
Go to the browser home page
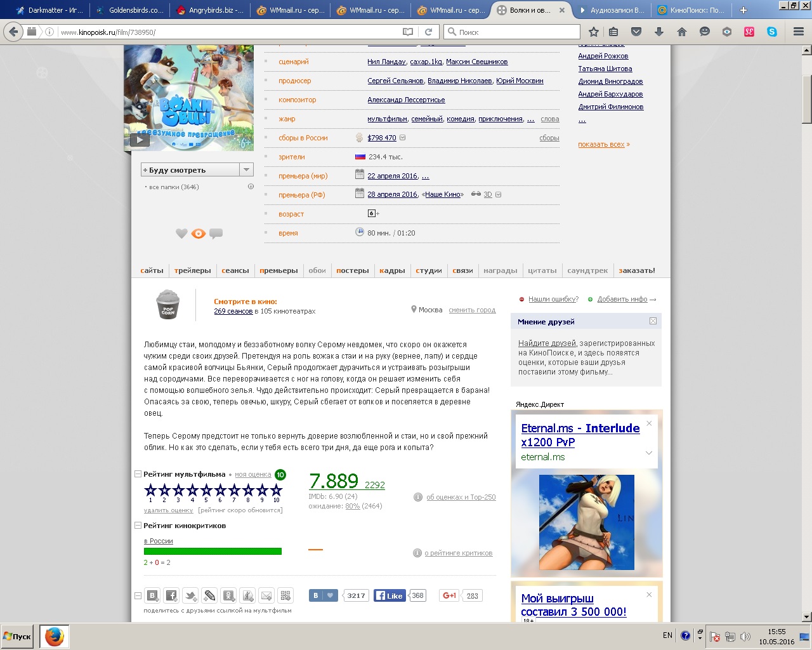(x=682, y=32)
